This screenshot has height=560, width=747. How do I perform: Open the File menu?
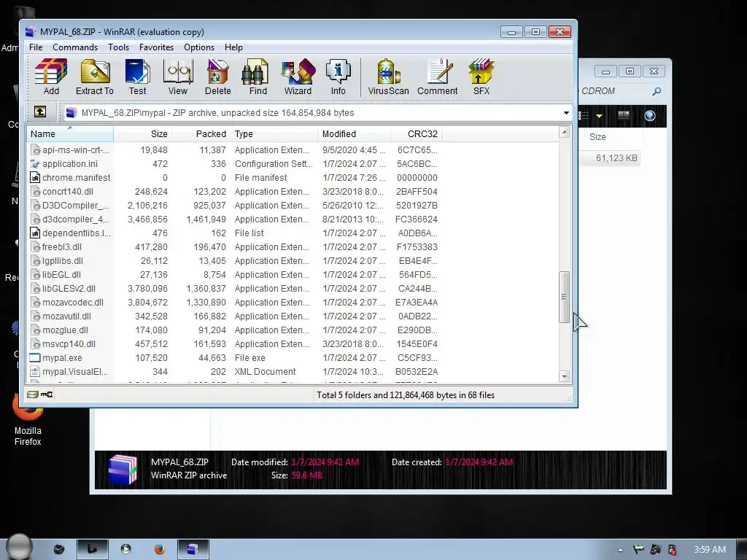[36, 47]
